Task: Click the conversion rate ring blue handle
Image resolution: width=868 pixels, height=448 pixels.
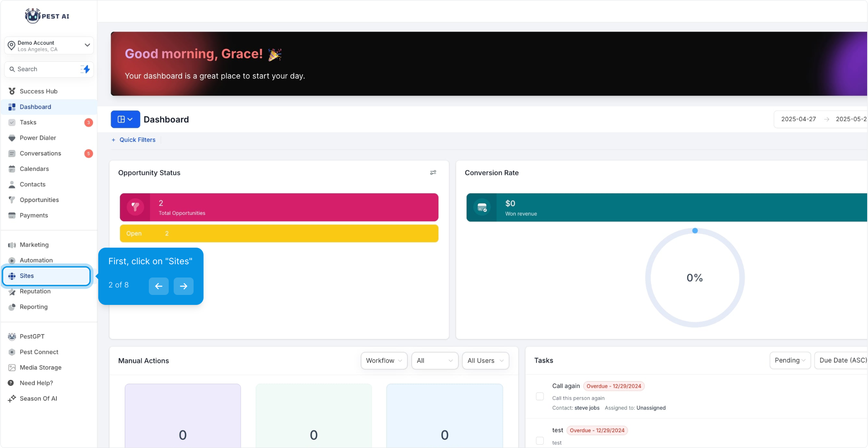Action: [695, 231]
